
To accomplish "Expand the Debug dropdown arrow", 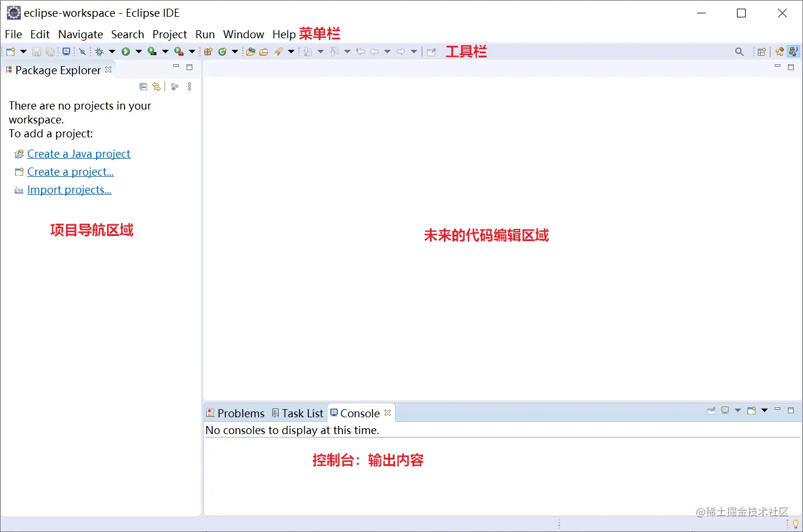I will coord(112,52).
